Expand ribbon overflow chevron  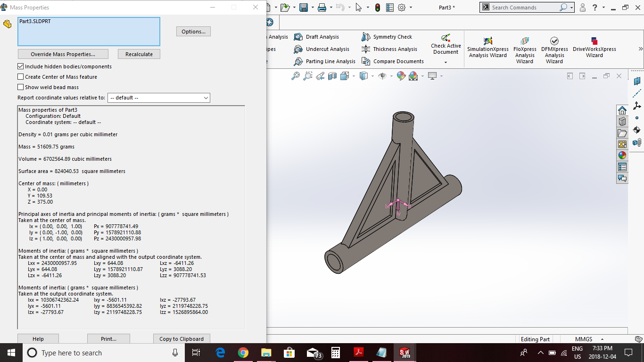(x=640, y=49)
